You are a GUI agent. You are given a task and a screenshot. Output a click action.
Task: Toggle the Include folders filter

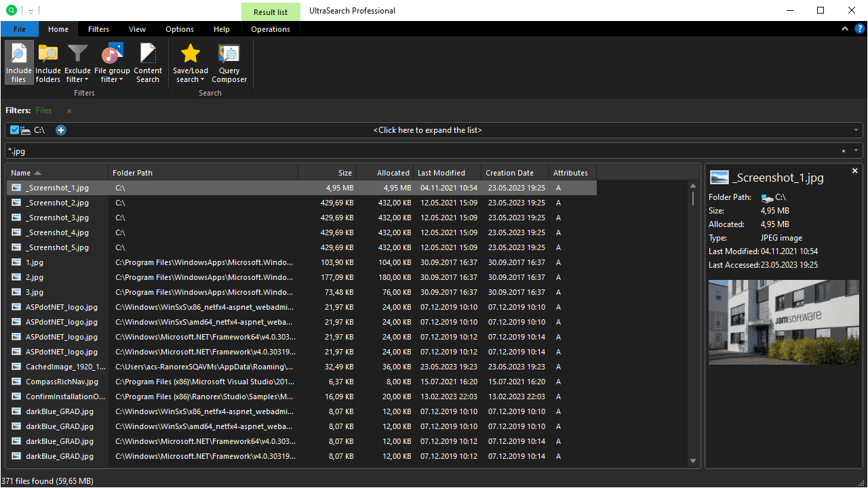48,62
